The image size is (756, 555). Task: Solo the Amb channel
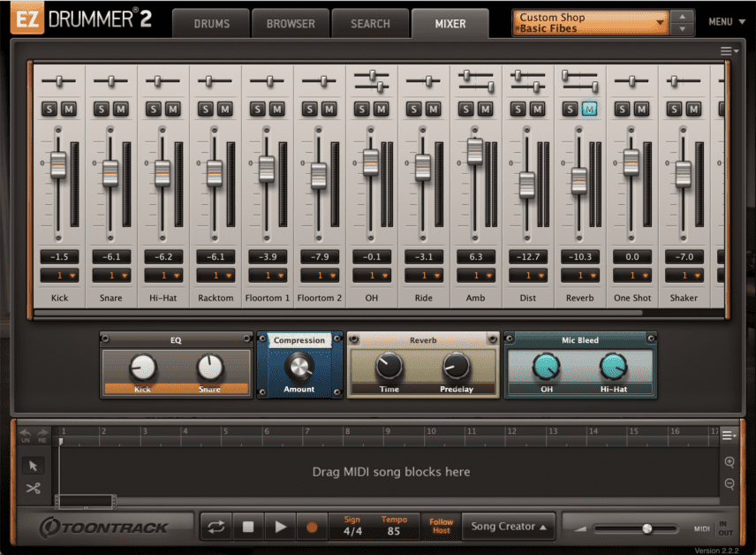point(465,109)
